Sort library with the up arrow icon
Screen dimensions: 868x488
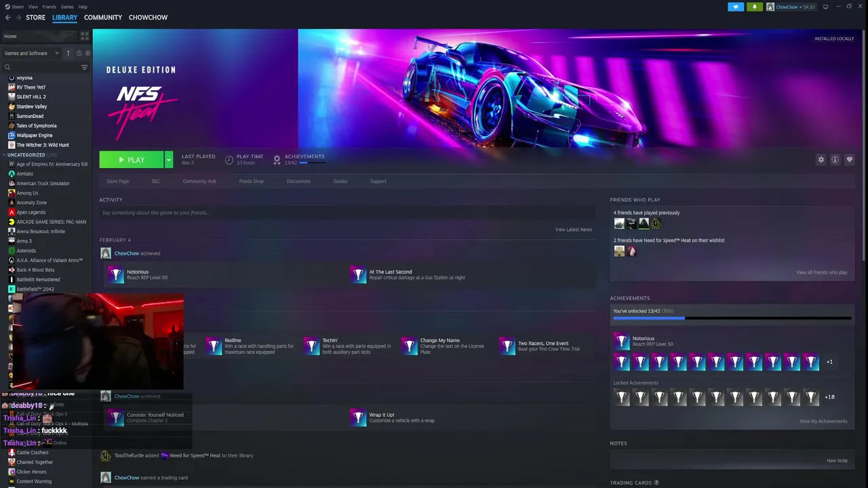click(68, 53)
